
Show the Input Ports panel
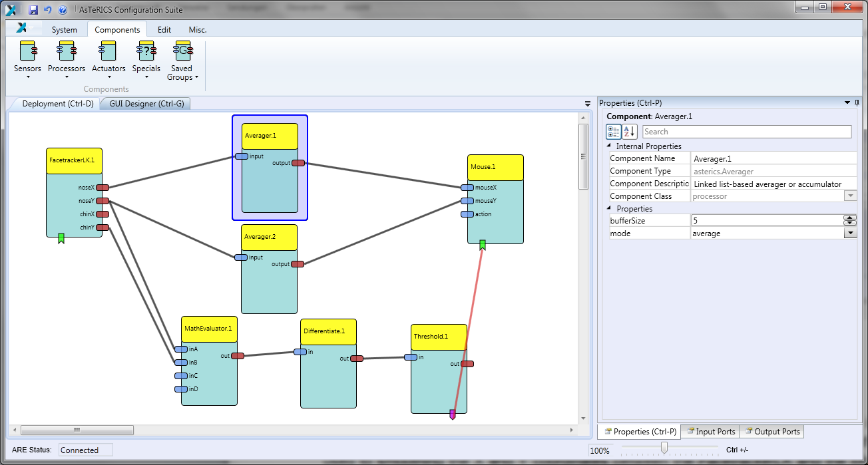(710, 432)
